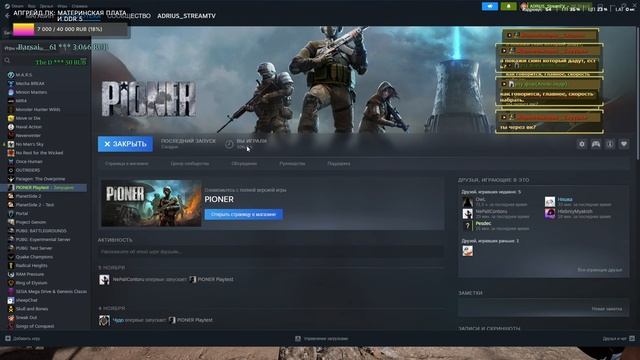Click PIONER Playtest link in 5 ноября activity

point(216,279)
